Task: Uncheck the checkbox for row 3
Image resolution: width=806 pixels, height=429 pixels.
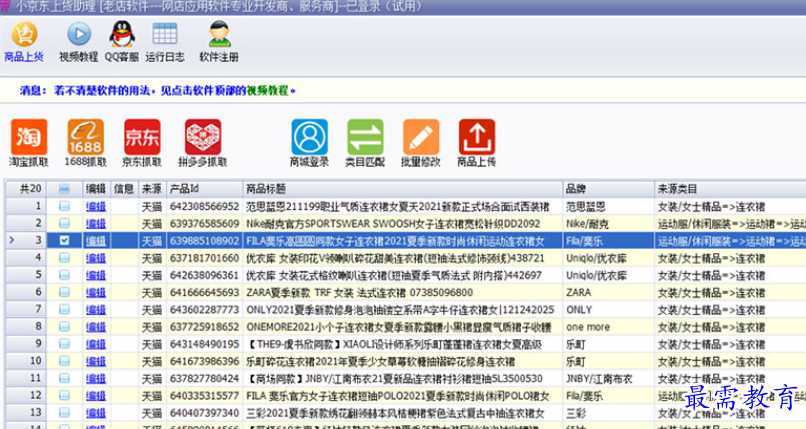Action: coord(64,240)
